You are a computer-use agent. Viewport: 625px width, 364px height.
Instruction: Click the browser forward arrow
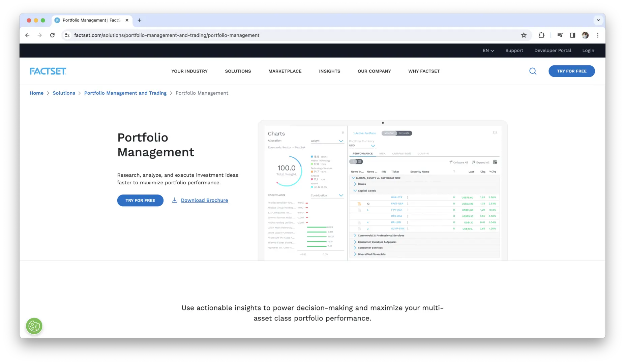(40, 35)
